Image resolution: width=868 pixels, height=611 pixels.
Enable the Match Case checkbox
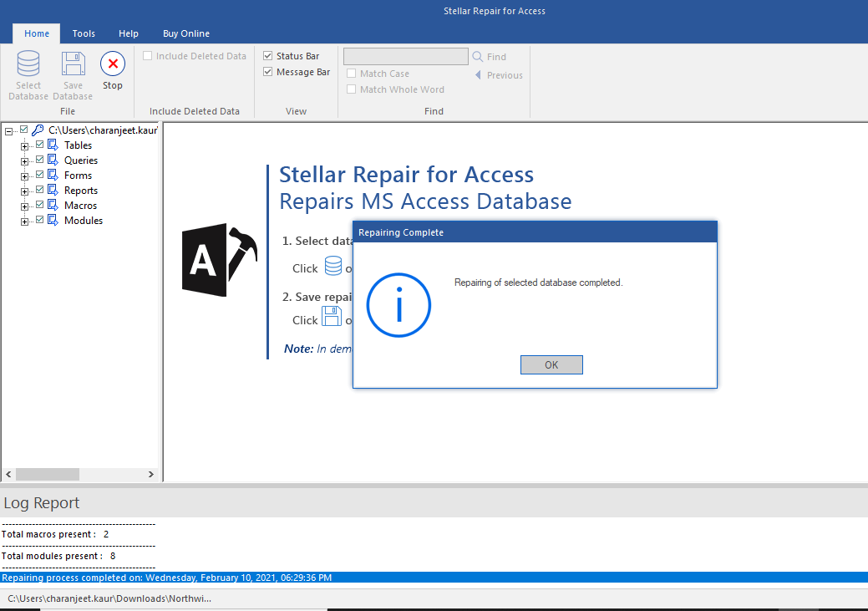(351, 73)
